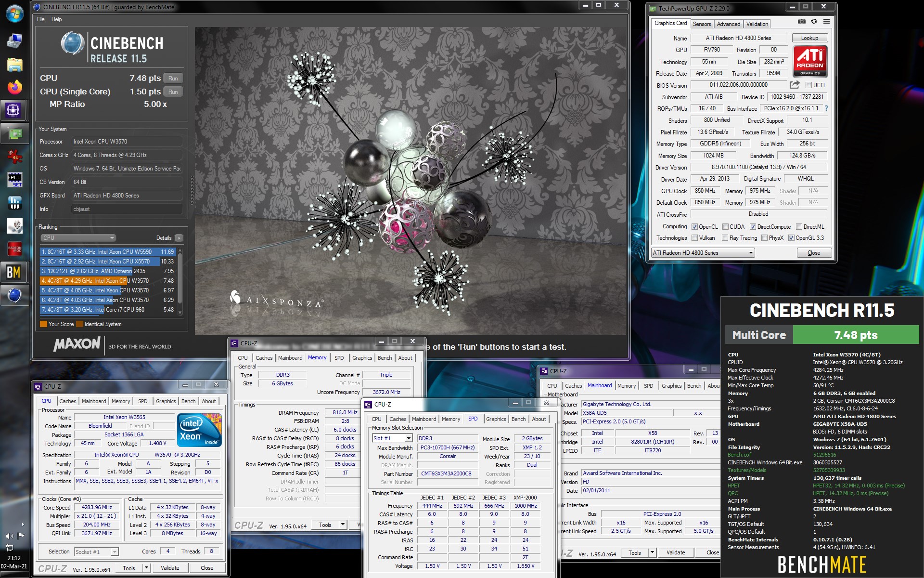Open the Cinebench Ranking CPU dropdown

[x=78, y=238]
